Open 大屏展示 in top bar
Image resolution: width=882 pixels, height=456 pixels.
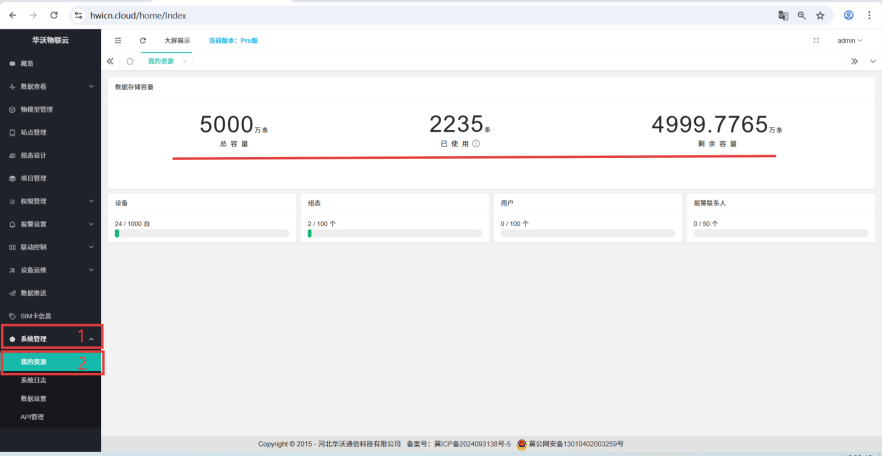(177, 41)
